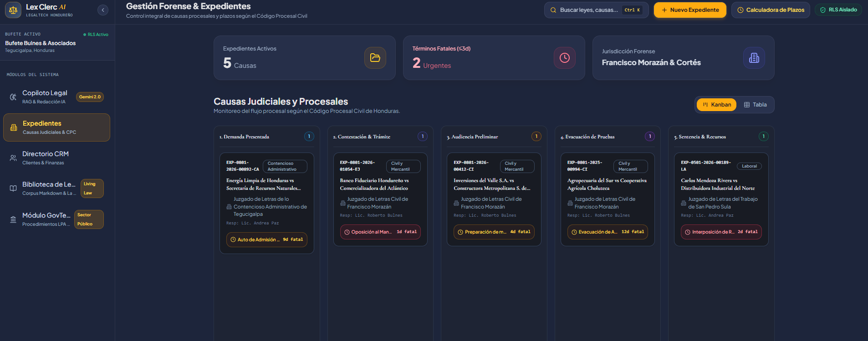Click the clock icon in Términos Fatales card

pyautogui.click(x=565, y=58)
